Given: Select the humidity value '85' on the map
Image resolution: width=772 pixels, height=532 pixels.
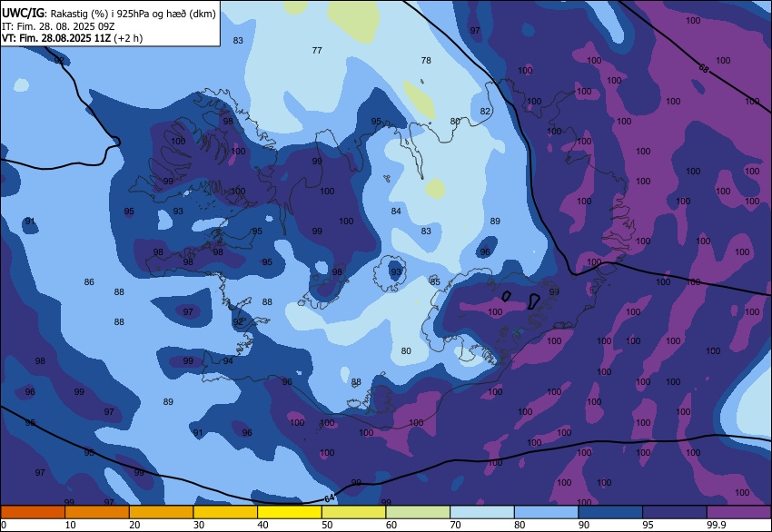Looking at the screenshot, I should 435,282.
